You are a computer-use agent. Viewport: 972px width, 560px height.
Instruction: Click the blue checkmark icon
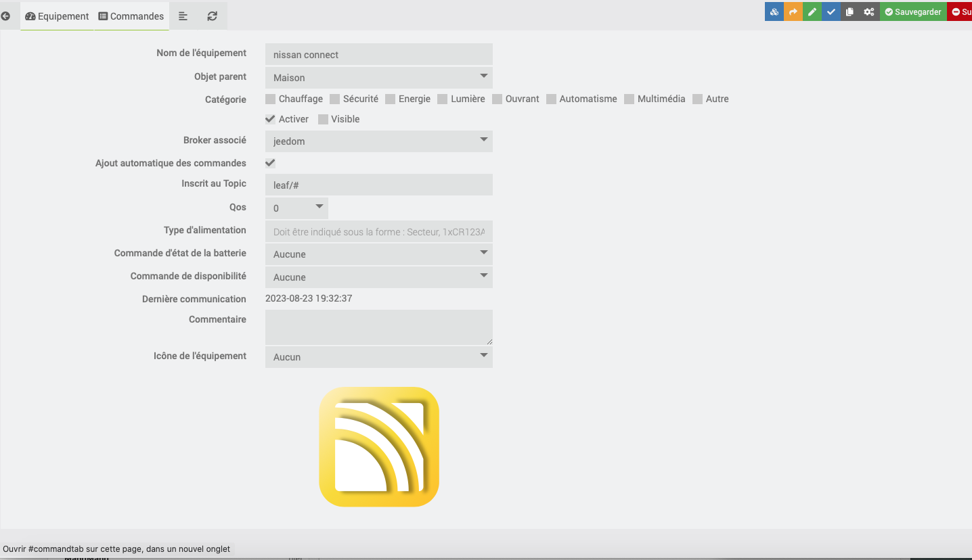(x=831, y=11)
